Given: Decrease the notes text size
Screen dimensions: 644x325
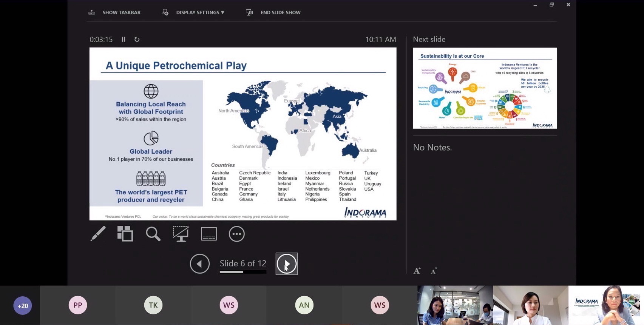Looking at the screenshot, I should point(434,271).
